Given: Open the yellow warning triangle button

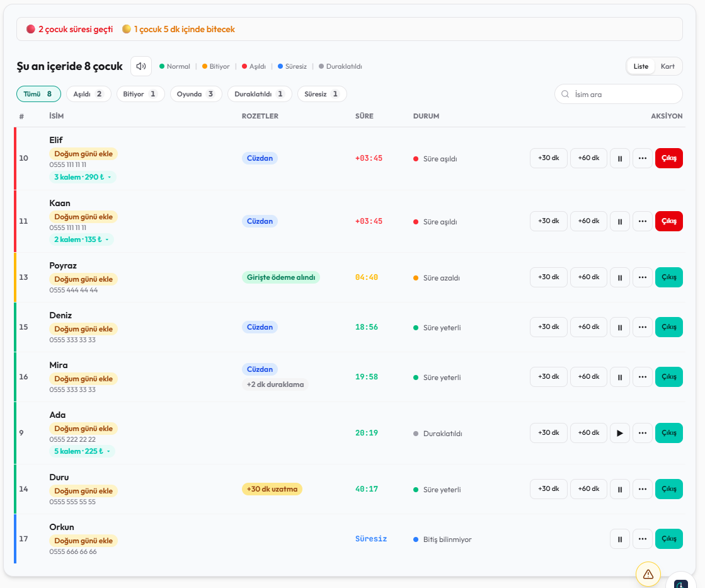Looking at the screenshot, I should [648, 574].
